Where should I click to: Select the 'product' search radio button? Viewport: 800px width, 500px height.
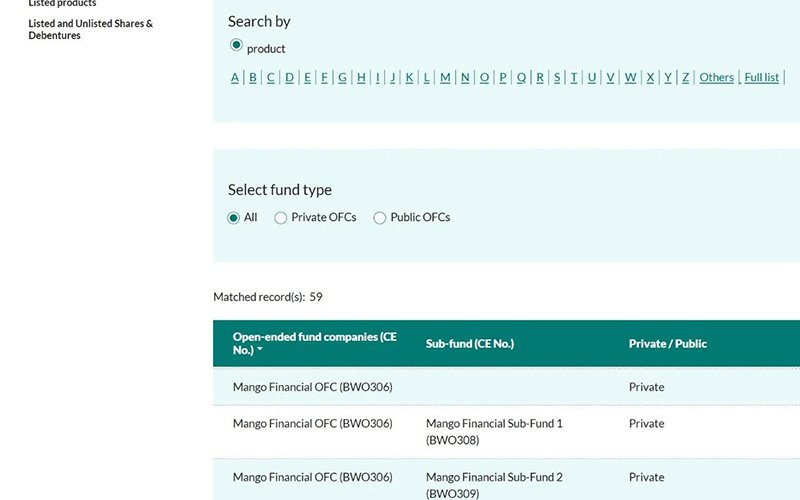236,45
